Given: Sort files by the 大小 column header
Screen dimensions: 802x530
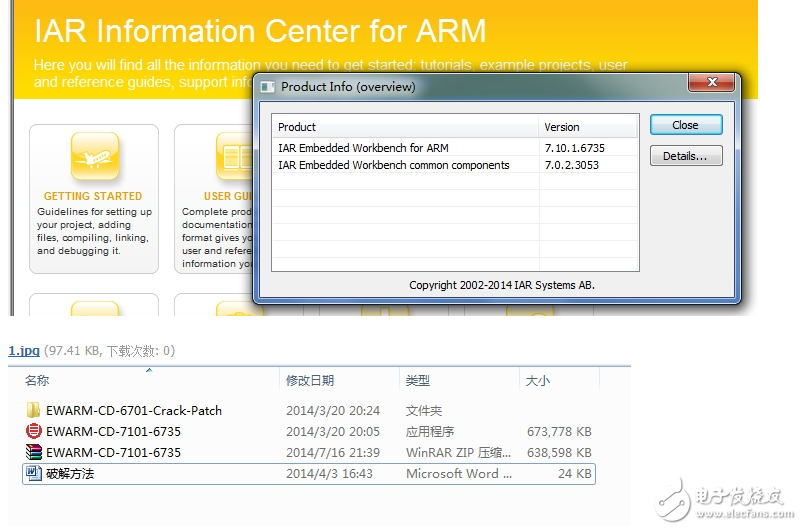Looking at the screenshot, I should [x=537, y=381].
